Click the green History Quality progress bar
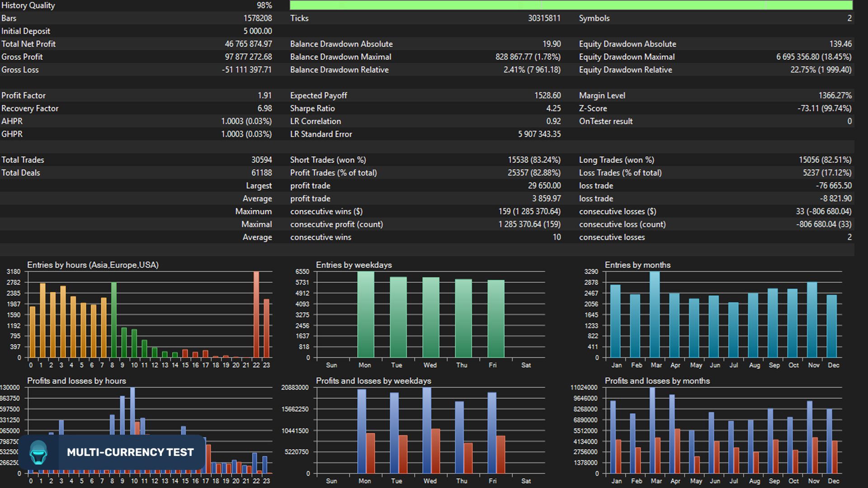Screen dimensions: 868x488 click(x=579, y=5)
